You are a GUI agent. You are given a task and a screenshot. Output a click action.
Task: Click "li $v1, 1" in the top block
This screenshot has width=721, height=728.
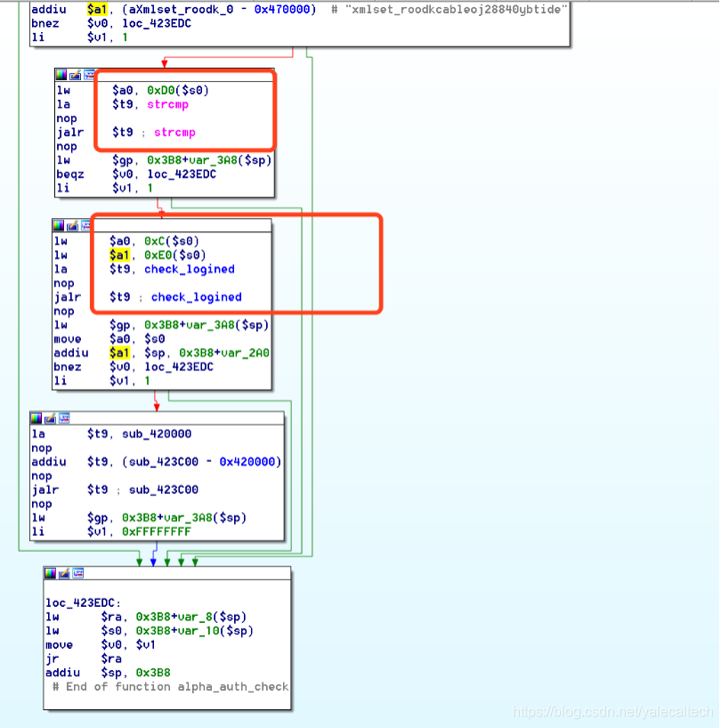79,37
